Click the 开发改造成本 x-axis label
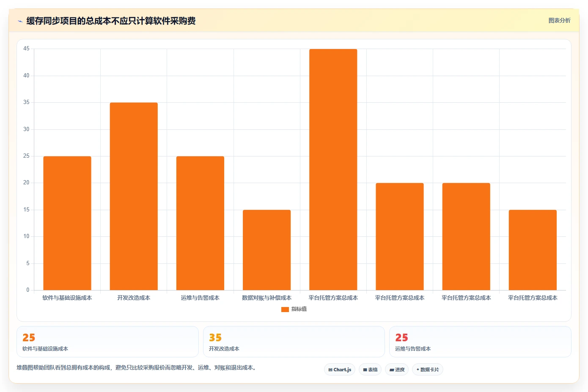 tap(134, 298)
